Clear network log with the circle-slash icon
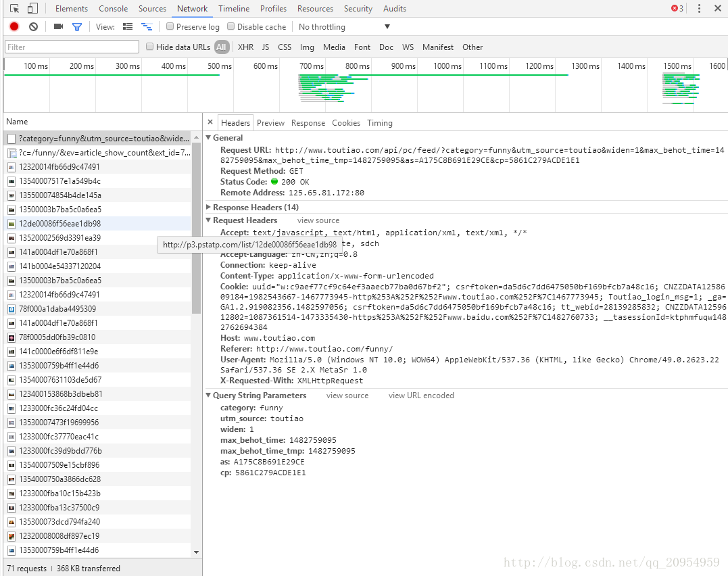The width and height of the screenshot is (728, 576). tap(33, 26)
